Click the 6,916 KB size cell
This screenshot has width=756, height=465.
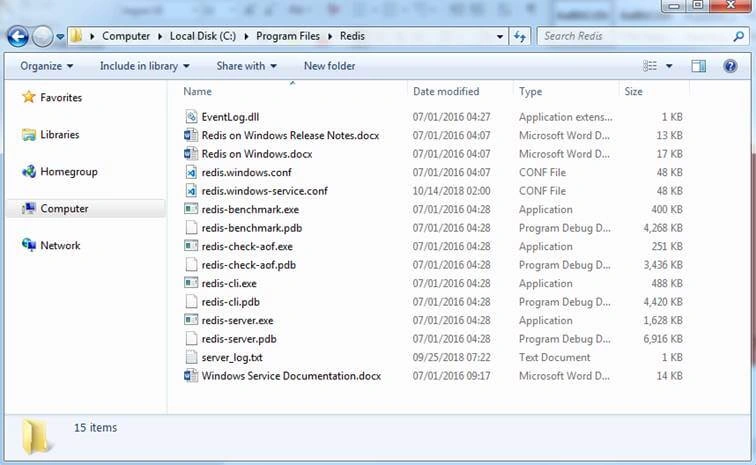(663, 339)
